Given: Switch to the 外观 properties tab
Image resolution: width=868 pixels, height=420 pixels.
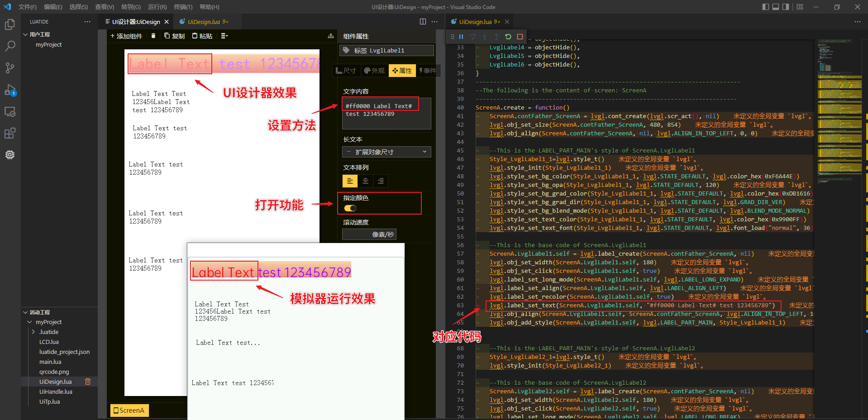Looking at the screenshot, I should coord(374,71).
